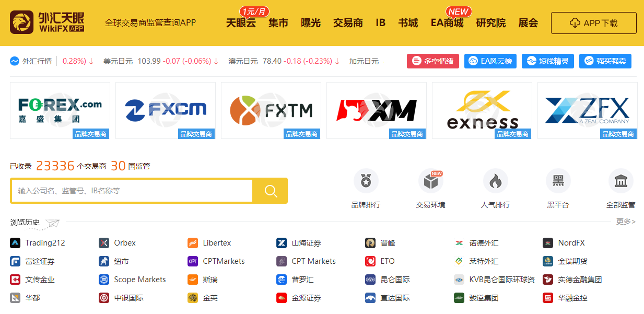Image resolution: width=644 pixels, height=314 pixels.
Task: Open the IB navigation item
Action: 380,23
